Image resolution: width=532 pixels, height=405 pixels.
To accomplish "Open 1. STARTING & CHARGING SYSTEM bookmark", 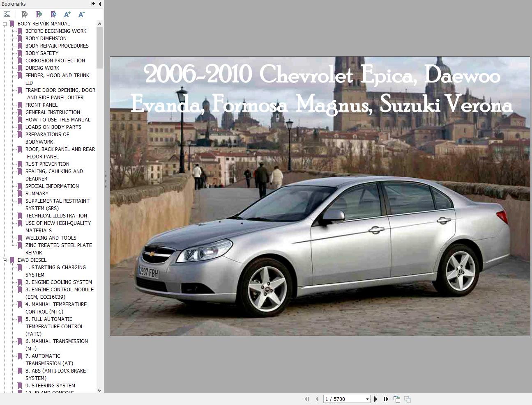I will 55,271.
